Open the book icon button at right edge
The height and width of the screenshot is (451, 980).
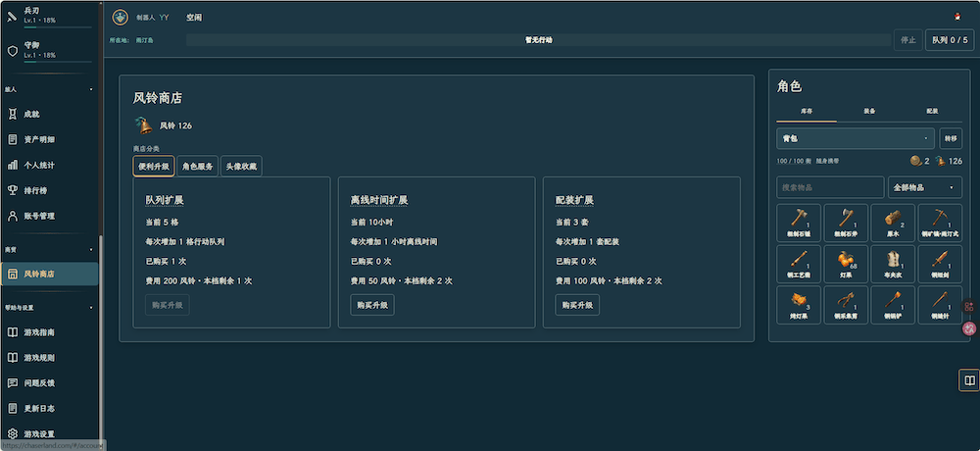pos(969,380)
